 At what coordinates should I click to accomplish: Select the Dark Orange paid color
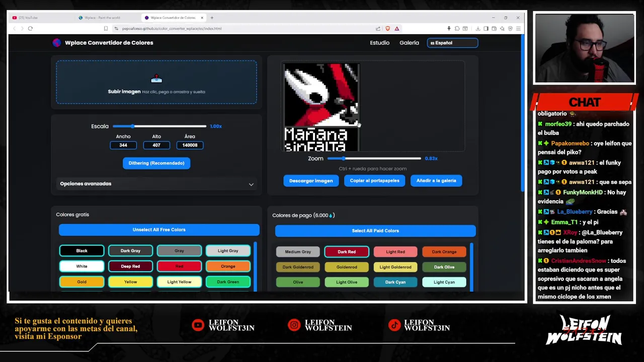(444, 252)
